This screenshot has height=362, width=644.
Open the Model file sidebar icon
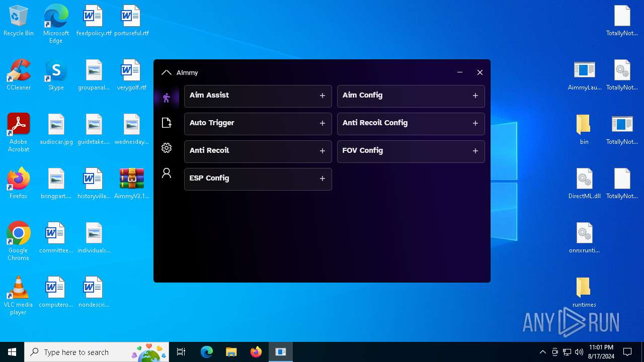coord(167,123)
